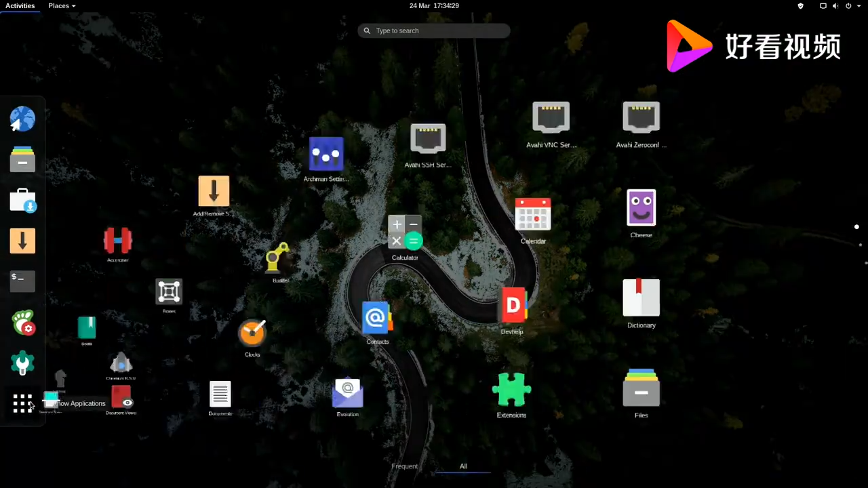The height and width of the screenshot is (488, 868).
Task: Focus the Type to search field
Action: (x=434, y=30)
